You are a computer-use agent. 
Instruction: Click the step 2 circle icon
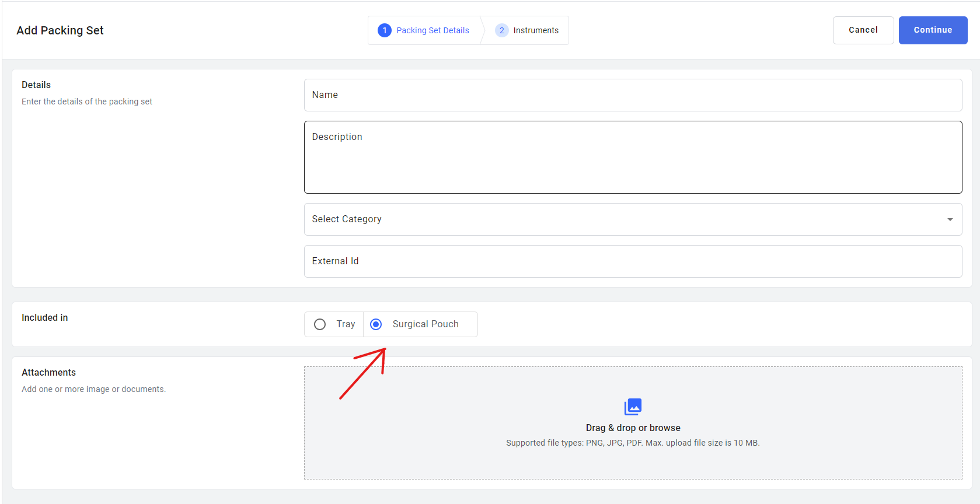tap(502, 30)
